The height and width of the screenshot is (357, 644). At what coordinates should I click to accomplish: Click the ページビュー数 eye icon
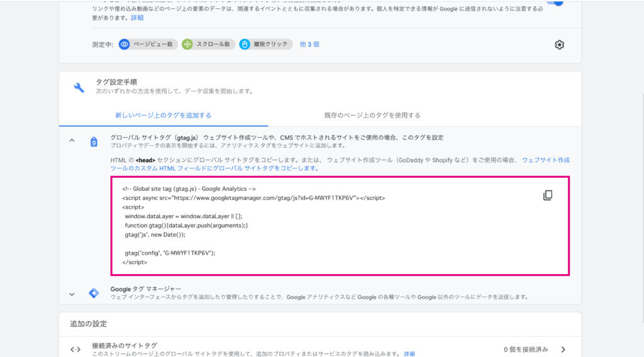(125, 45)
